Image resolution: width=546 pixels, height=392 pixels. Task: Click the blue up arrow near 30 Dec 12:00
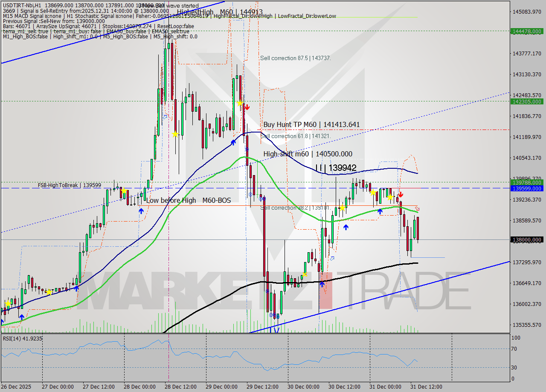346,227
